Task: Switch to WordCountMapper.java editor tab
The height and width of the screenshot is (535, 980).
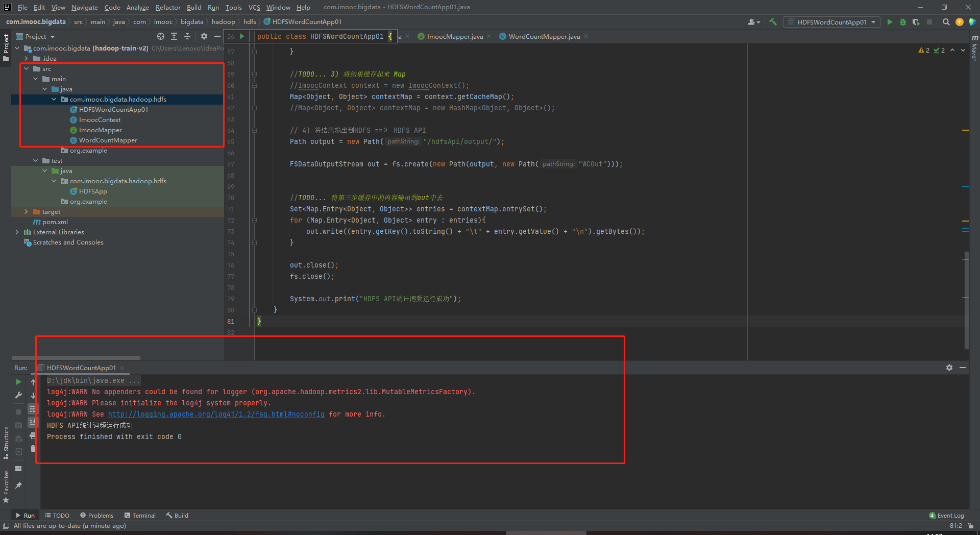Action: click(x=544, y=36)
